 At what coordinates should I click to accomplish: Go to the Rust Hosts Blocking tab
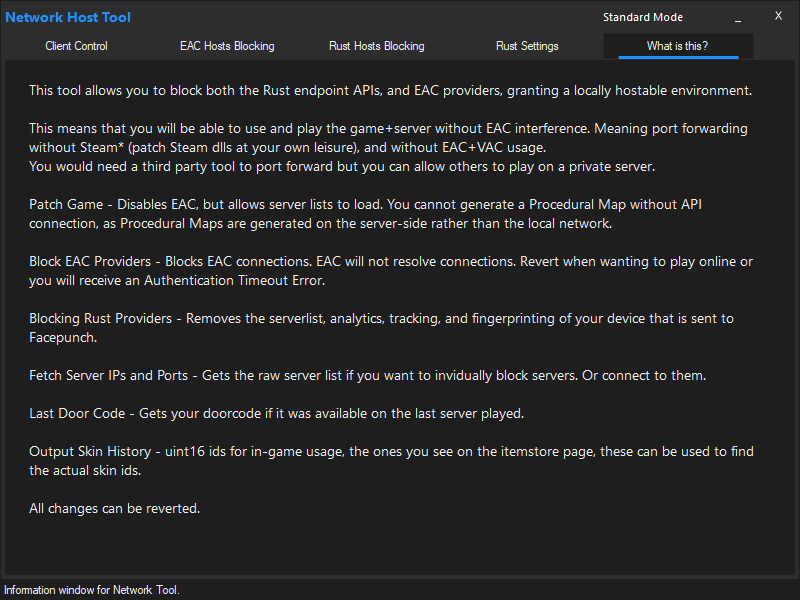point(376,46)
